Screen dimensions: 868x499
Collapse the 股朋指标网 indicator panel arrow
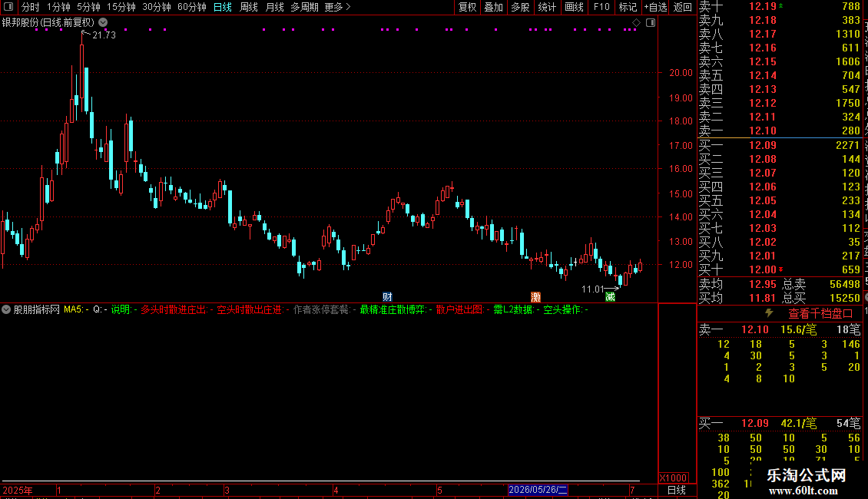point(6,310)
